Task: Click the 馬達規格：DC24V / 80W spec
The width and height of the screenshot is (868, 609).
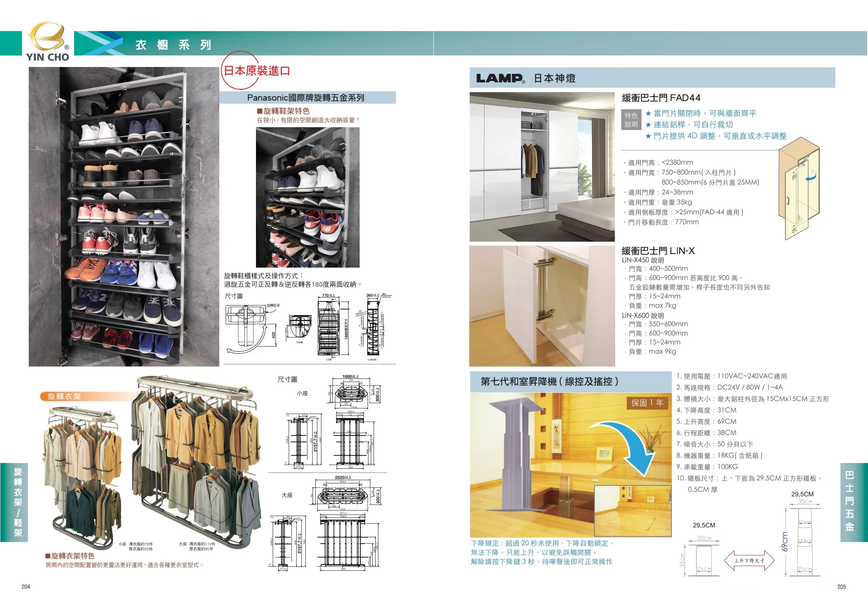Action: pos(730,387)
